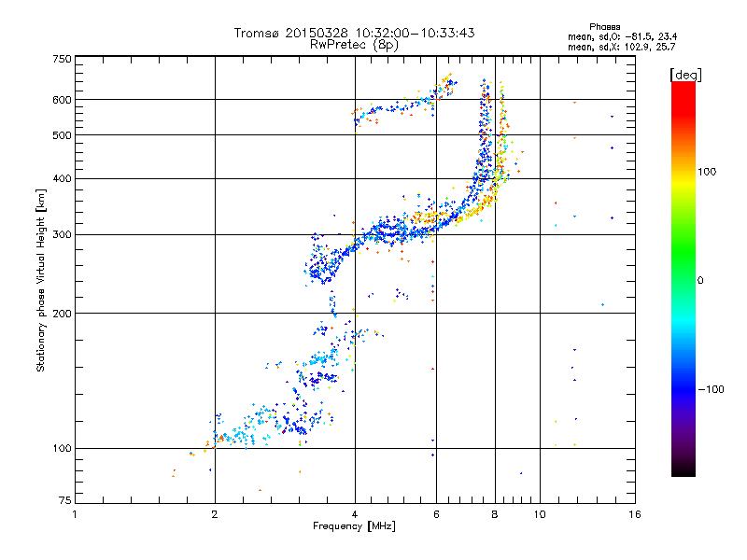Click the colorbar tick label '-100'
The width and height of the screenshot is (747, 560).
[x=711, y=389]
